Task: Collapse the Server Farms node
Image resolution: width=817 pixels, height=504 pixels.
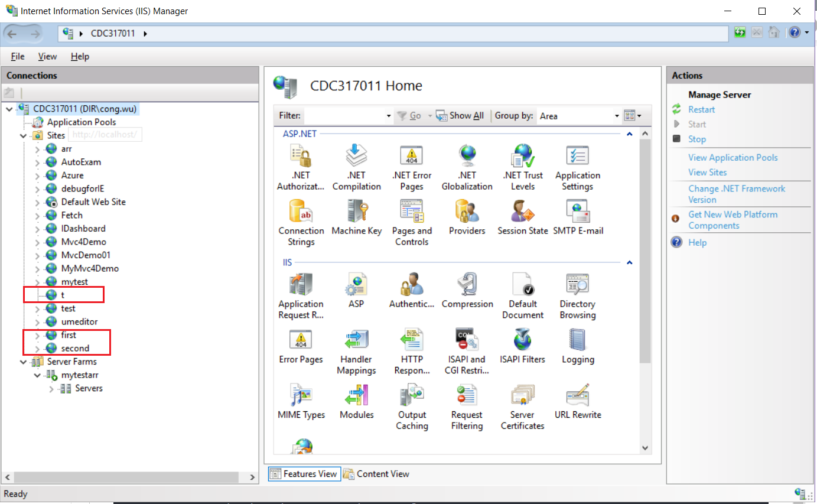Action: point(24,361)
